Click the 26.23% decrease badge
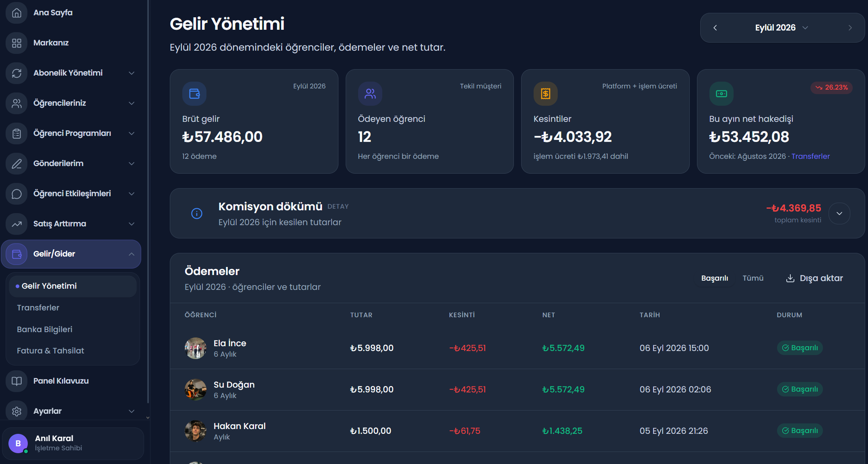Screen dimensions: 868x464 831,87
